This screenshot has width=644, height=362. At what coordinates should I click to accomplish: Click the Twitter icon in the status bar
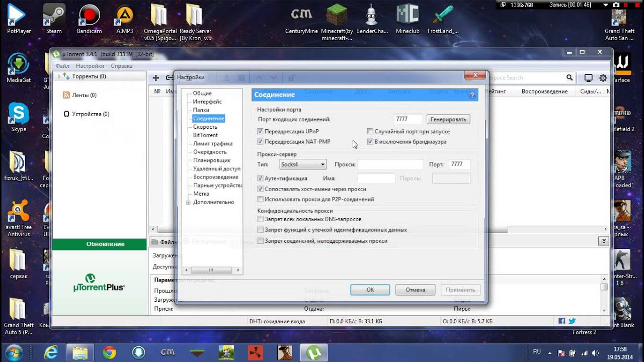click(x=572, y=321)
